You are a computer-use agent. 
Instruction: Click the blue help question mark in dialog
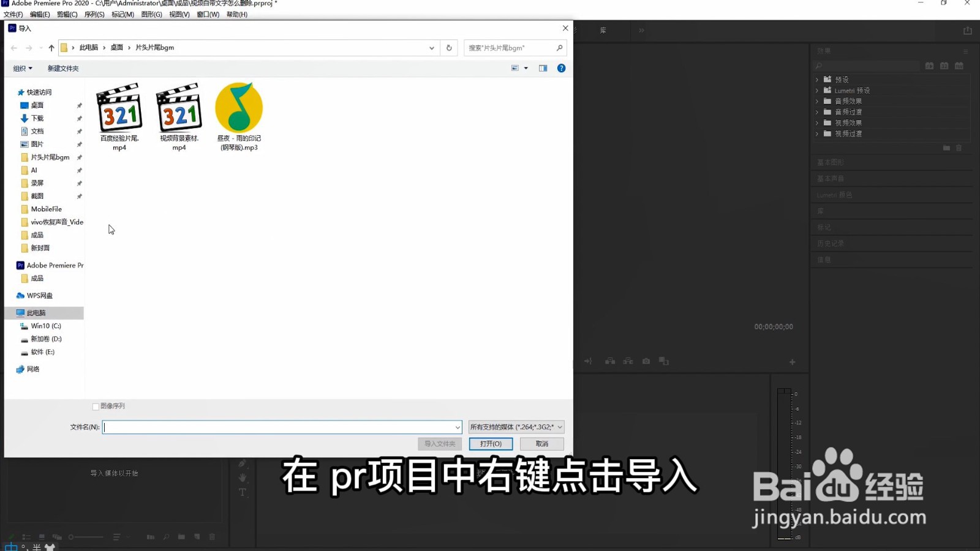tap(561, 68)
